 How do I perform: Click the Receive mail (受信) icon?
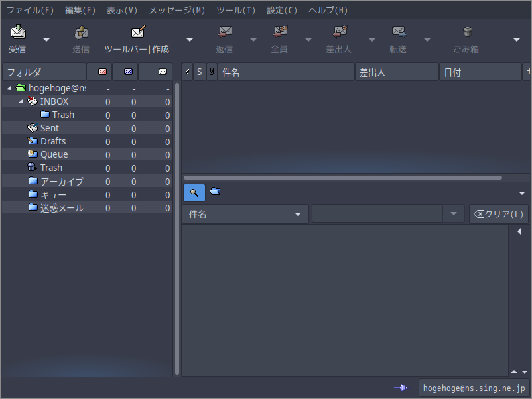tap(18, 32)
